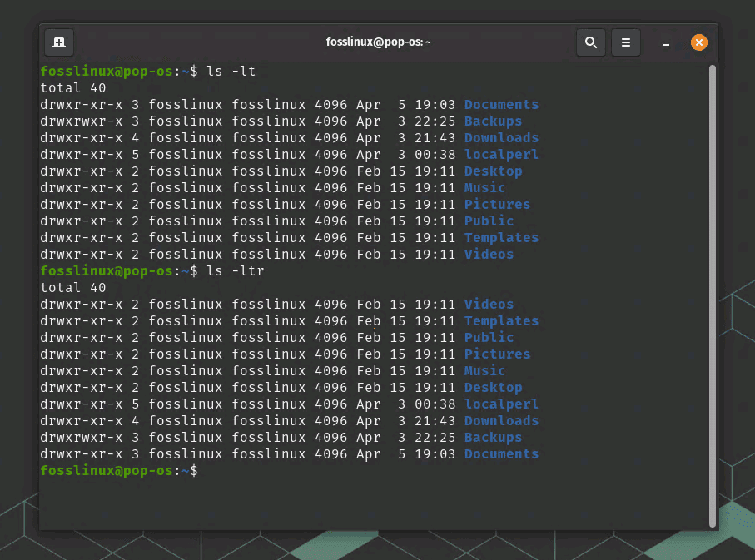
Task: Click the first "total 40" line
Action: (x=73, y=88)
